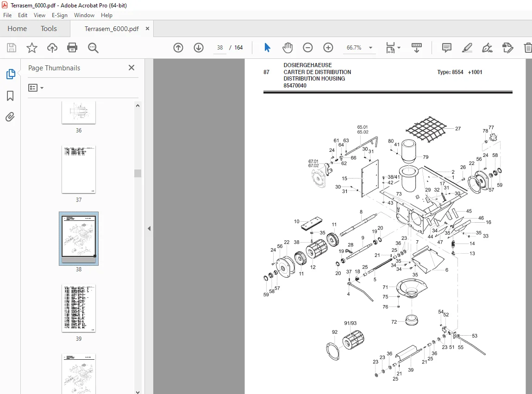
Task: Click thumbnails scrollbar up arrow
Action: click(x=138, y=106)
